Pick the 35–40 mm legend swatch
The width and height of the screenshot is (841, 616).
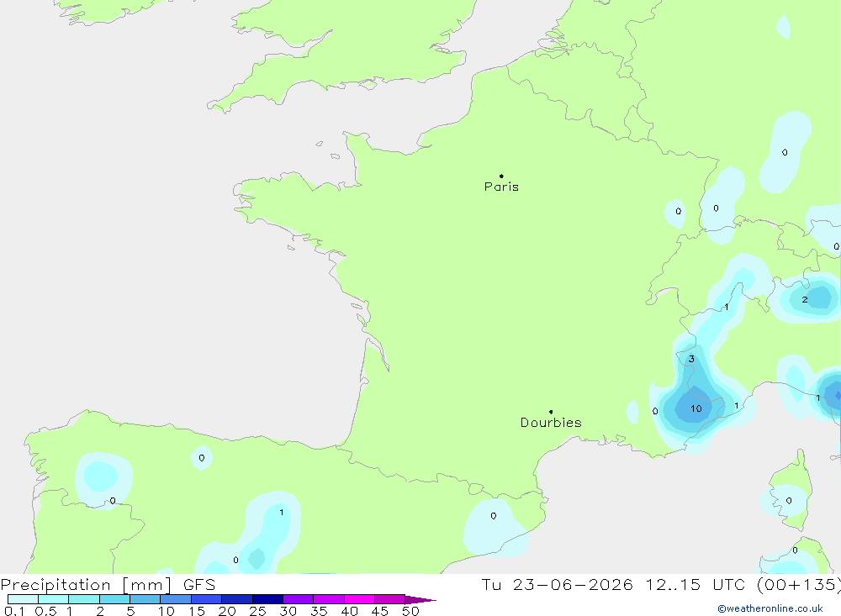coord(329,599)
